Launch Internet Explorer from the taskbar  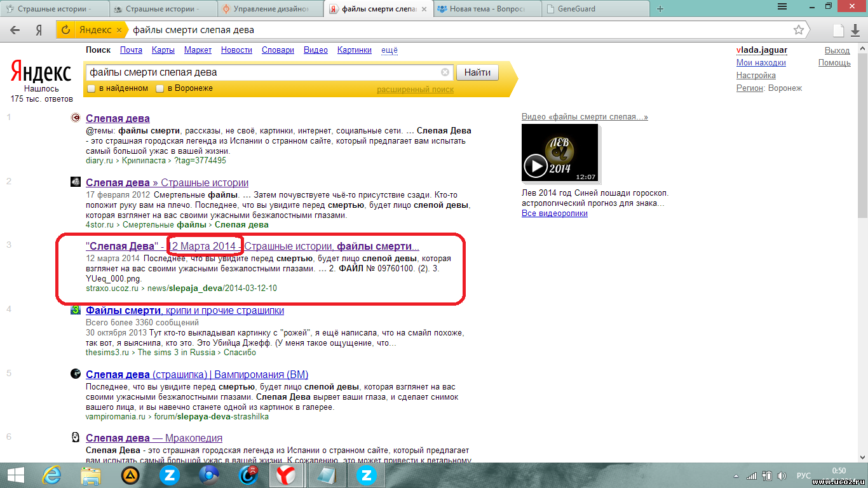[51, 475]
